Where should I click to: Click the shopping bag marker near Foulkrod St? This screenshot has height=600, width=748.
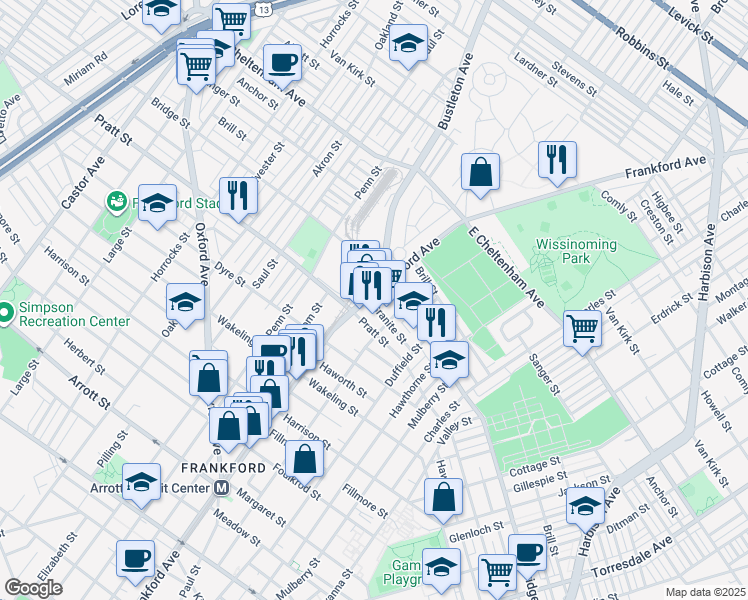(x=305, y=459)
